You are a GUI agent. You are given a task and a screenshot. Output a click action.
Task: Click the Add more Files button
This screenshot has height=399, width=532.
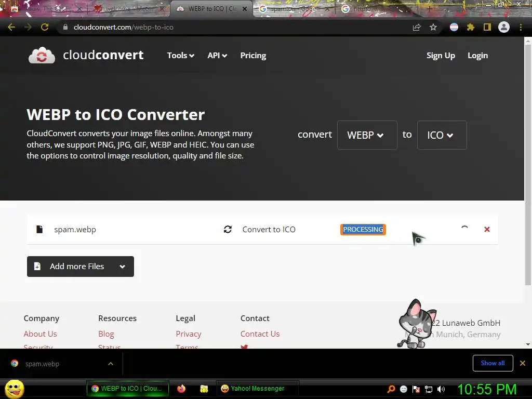tap(81, 267)
